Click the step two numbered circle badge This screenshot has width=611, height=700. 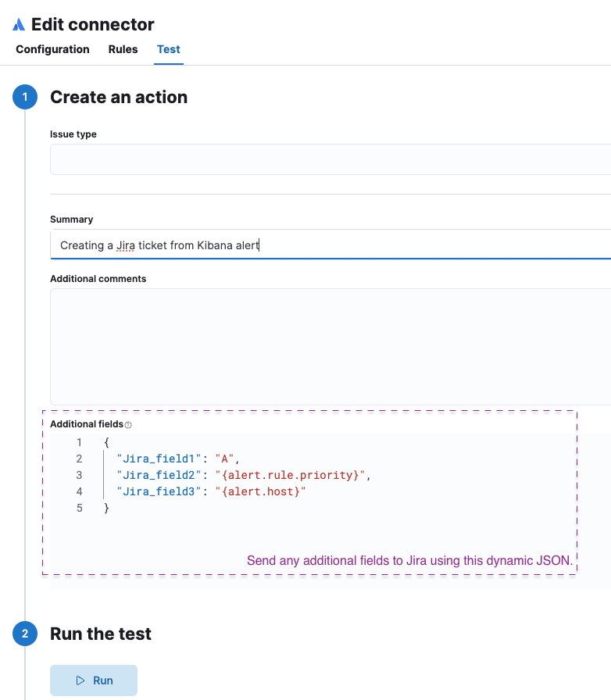(24, 634)
